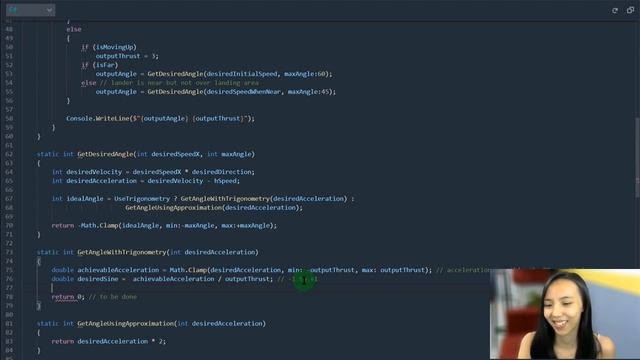640x360 pixels.
Task: Click 'UseTrigonometry' on line 67
Action: point(142,198)
